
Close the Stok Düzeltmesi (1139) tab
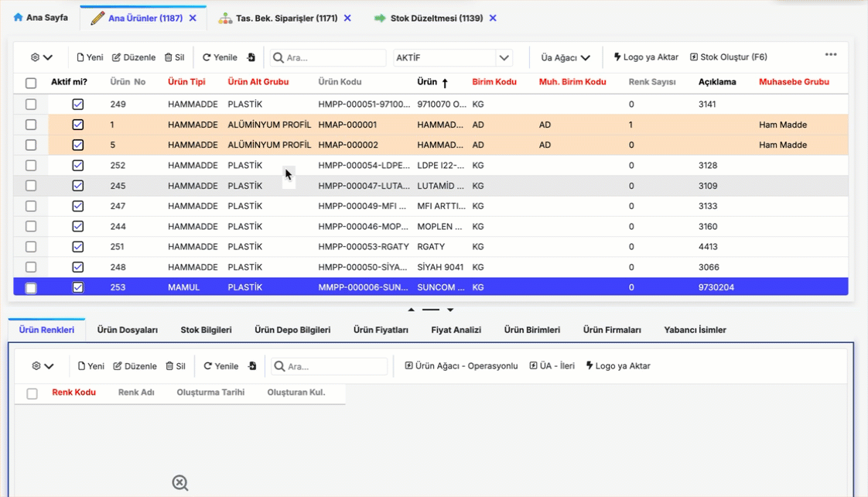(x=494, y=18)
